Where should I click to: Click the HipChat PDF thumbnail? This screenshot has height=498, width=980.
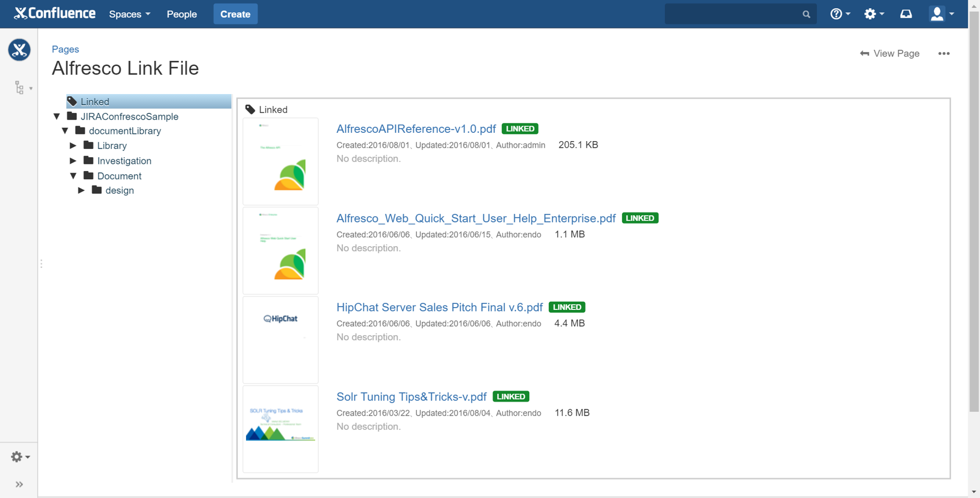click(x=280, y=340)
